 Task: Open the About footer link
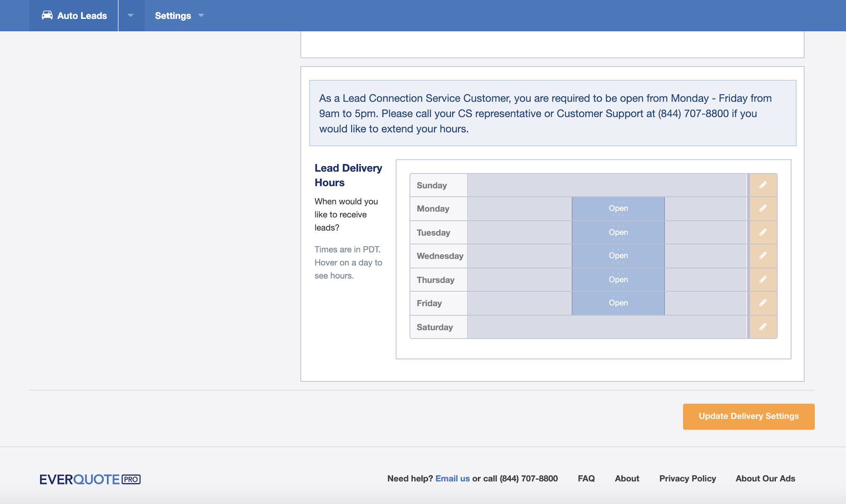(626, 479)
